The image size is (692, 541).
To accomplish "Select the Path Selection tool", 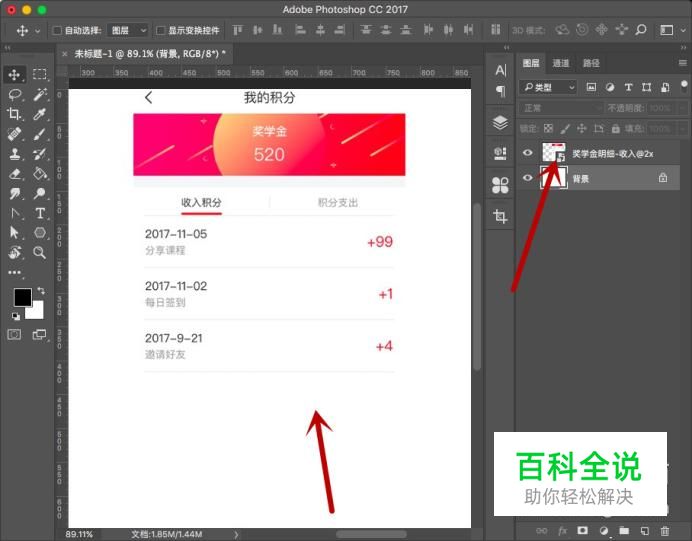I will [14, 233].
